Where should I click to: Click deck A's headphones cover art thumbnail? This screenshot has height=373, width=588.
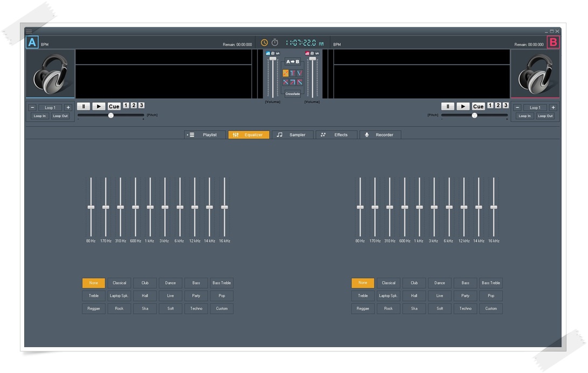pos(50,74)
